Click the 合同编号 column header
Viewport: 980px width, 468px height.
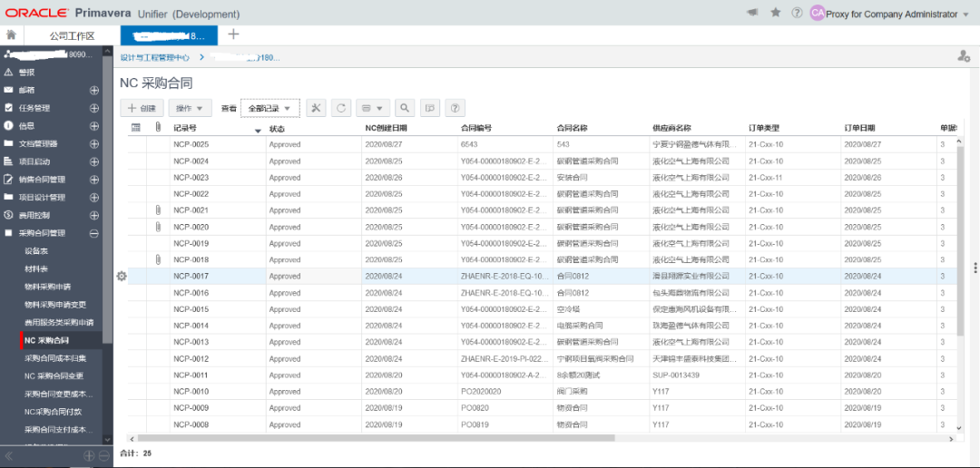click(476, 128)
